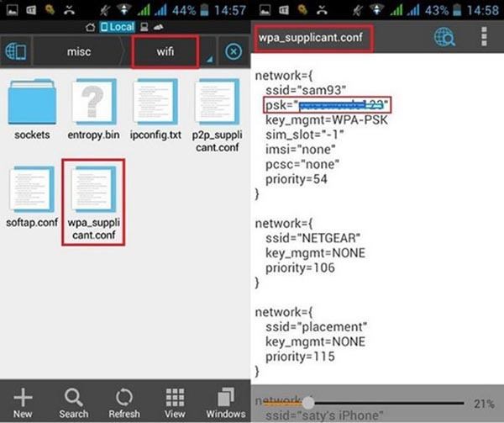
Task: Move the reading progress slider handle
Action: pyautogui.click(x=308, y=402)
